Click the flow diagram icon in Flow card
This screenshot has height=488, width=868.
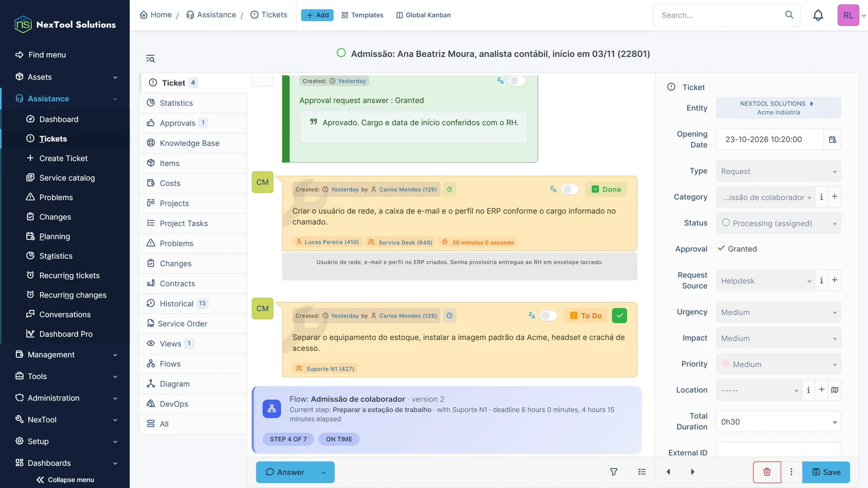point(272,409)
